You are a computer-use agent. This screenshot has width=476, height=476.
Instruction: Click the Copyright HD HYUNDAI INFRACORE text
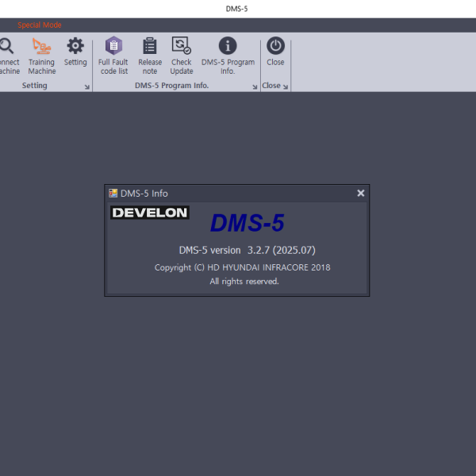(x=242, y=267)
